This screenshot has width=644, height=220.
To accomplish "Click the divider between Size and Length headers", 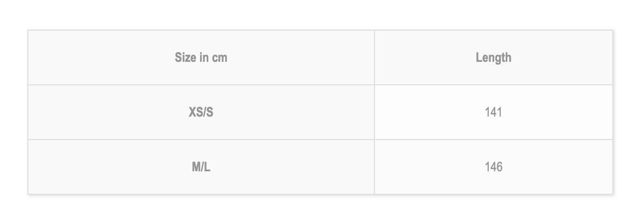I will tap(374, 57).
